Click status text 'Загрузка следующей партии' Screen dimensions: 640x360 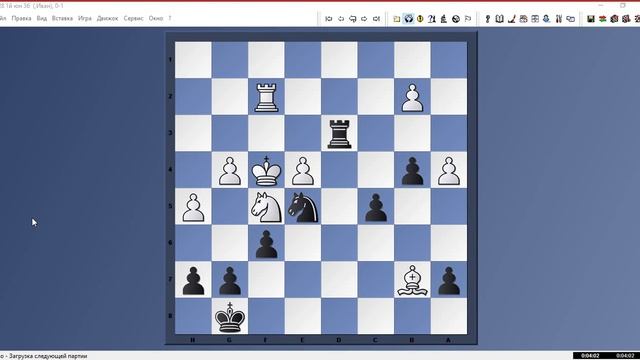48,356
